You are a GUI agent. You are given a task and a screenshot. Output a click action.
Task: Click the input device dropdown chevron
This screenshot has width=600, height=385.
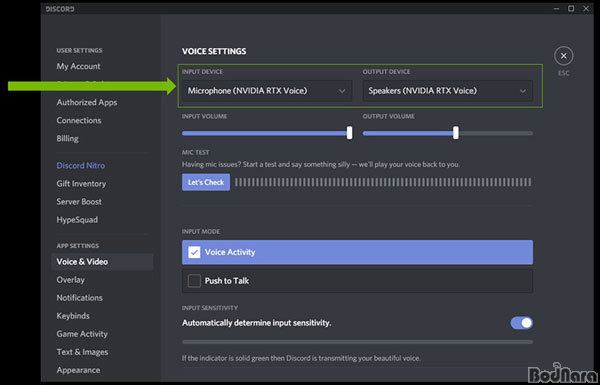tap(342, 91)
